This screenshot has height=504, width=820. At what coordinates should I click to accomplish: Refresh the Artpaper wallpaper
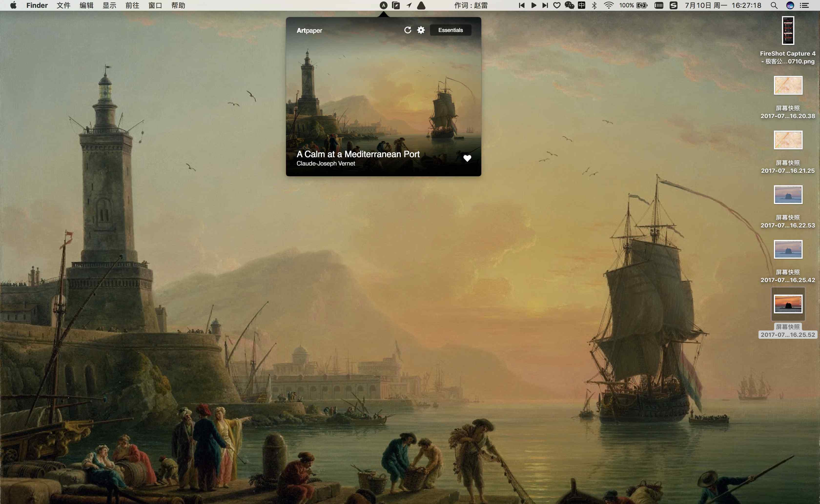coord(408,30)
